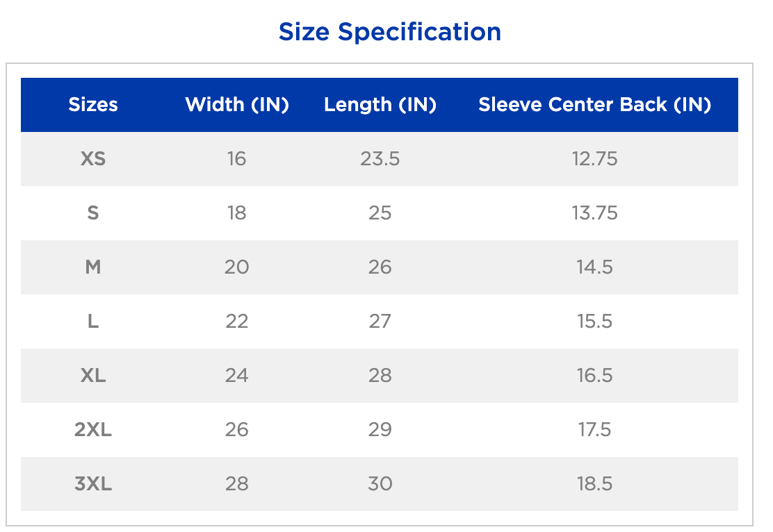Click the XS length value 23.5
773x532 pixels.
click(x=380, y=159)
